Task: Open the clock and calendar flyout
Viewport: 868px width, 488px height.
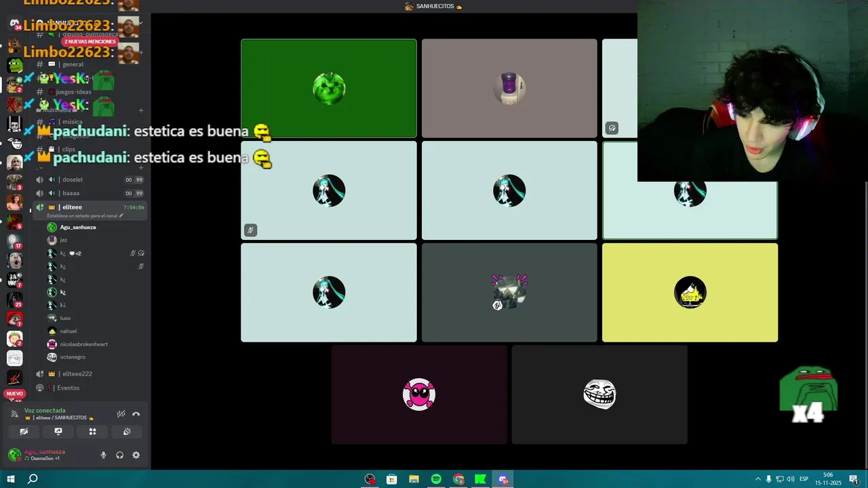Action: coord(828,479)
